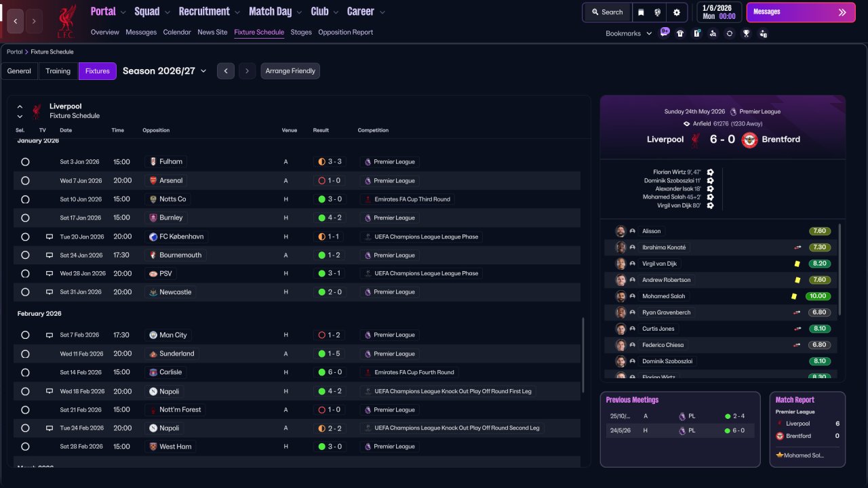This screenshot has width=868, height=488.
Task: Expand the Squad menu dropdown
Action: [x=167, y=12]
